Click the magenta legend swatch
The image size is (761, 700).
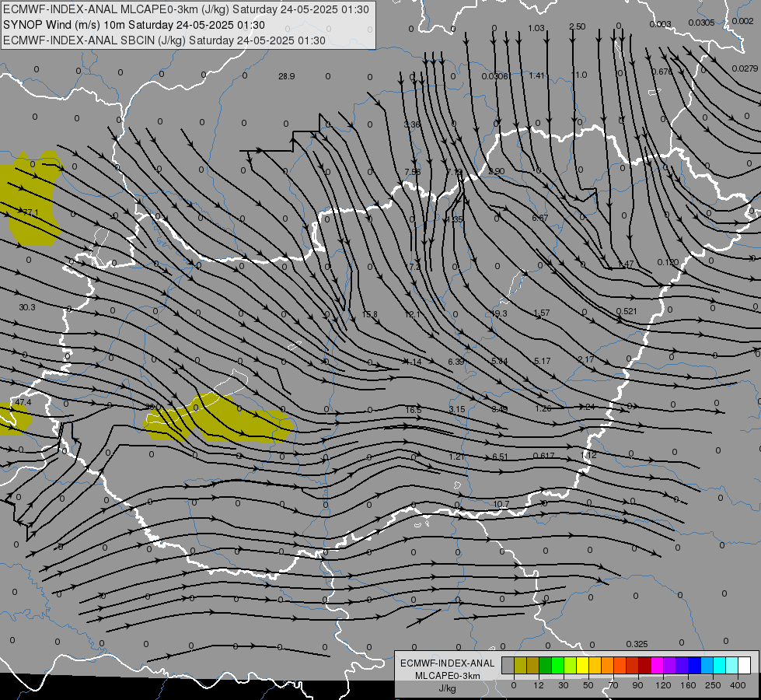point(657,665)
